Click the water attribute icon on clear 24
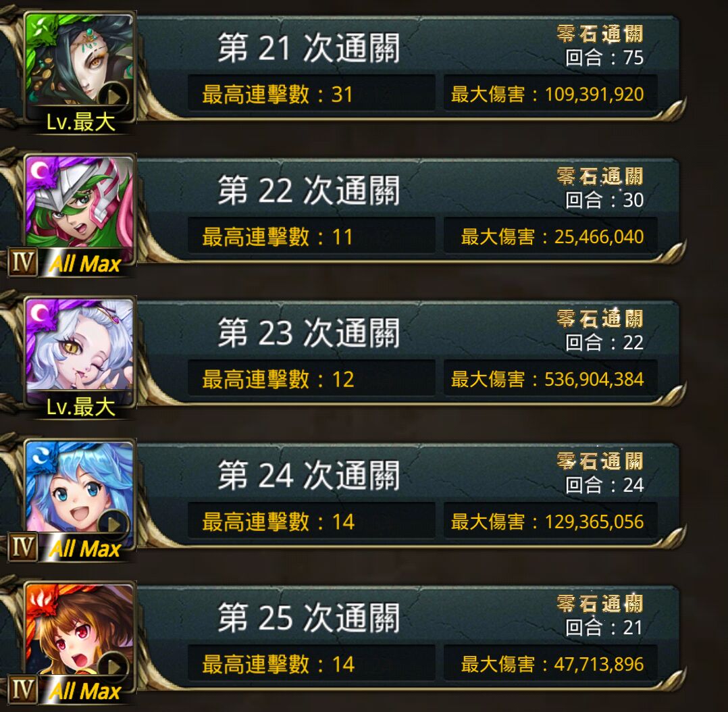This screenshot has width=728, height=712. (x=39, y=455)
